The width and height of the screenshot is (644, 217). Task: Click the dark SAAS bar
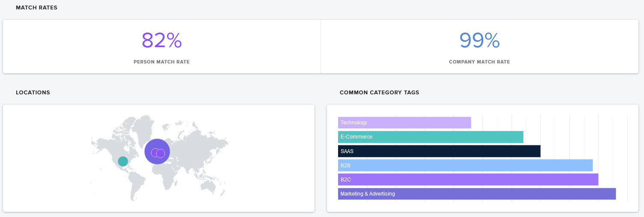click(x=439, y=151)
